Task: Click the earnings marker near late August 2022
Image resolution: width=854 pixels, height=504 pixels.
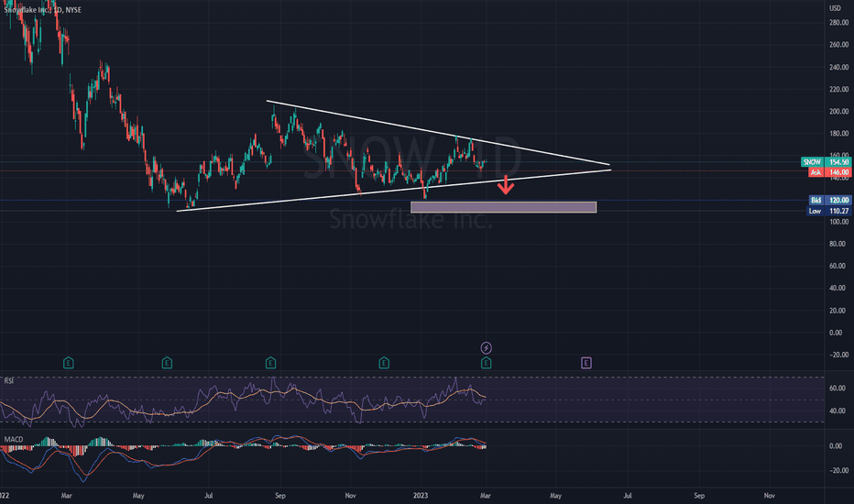Action: 270,363
